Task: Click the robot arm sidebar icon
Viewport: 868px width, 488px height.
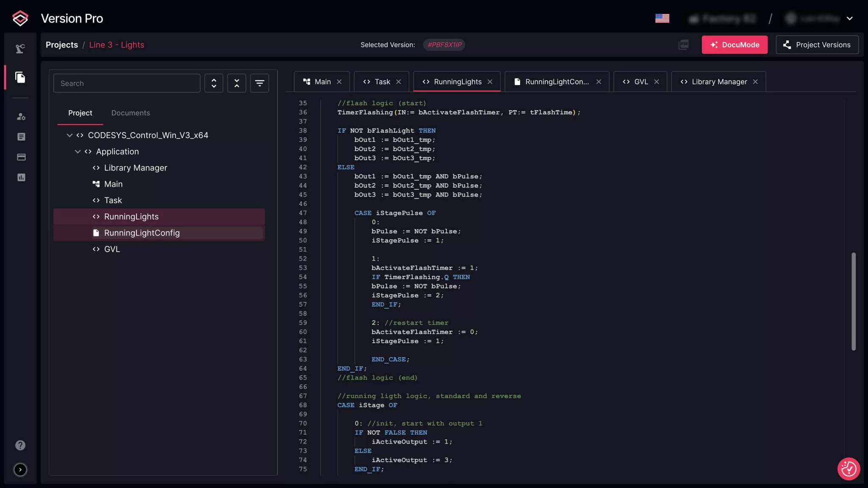Action: click(x=20, y=49)
